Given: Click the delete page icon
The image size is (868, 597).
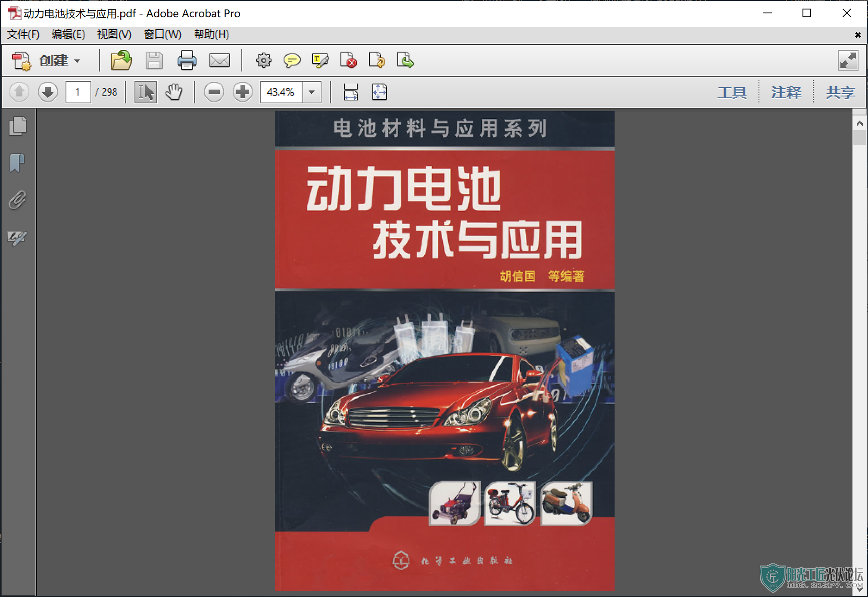Looking at the screenshot, I should pyautogui.click(x=348, y=60).
